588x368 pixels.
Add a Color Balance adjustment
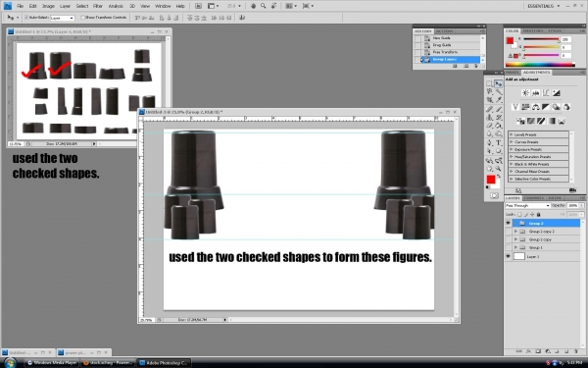click(535, 107)
